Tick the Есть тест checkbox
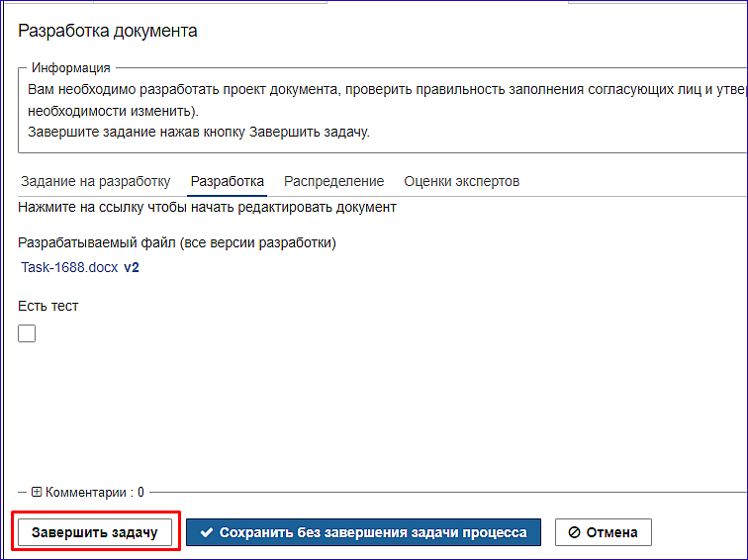Viewport: 748px width, 560px height. pyautogui.click(x=27, y=333)
